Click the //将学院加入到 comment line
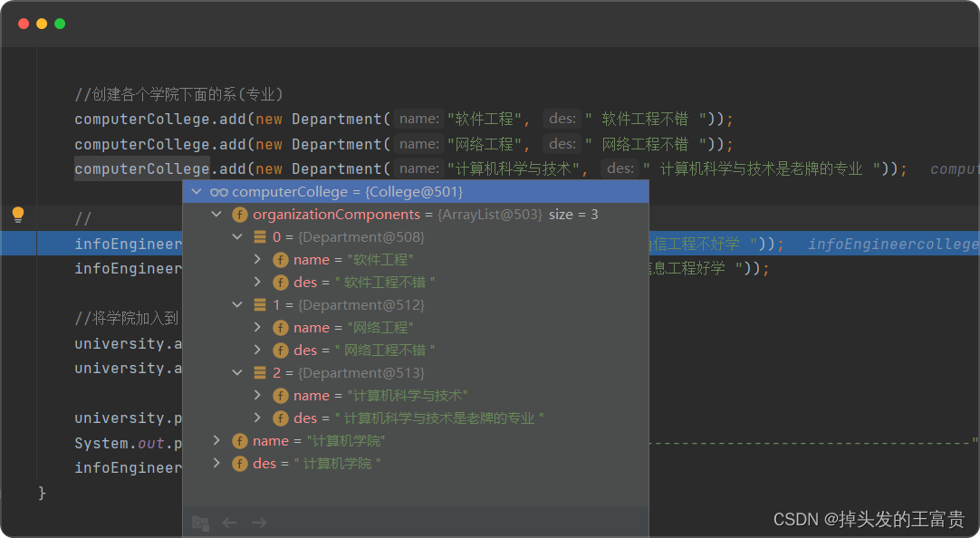Screen dimensions: 980x538 point(126,318)
